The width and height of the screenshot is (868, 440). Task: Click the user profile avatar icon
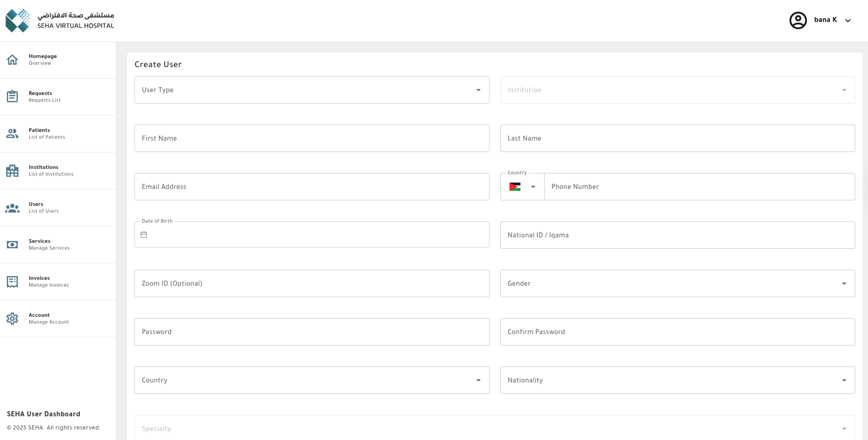[798, 20]
